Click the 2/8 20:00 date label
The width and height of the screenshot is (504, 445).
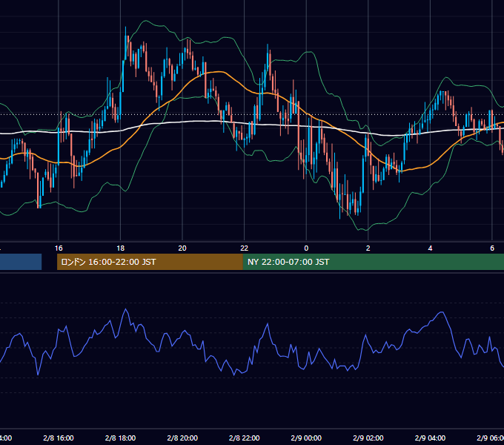tap(182, 438)
